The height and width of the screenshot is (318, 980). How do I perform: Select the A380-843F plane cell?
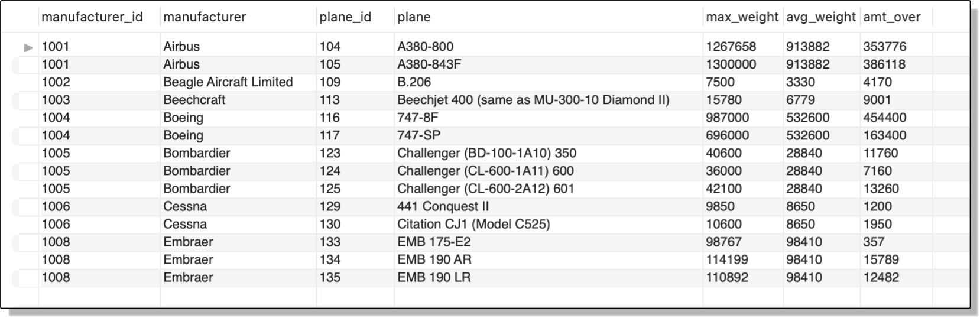pyautogui.click(x=549, y=64)
